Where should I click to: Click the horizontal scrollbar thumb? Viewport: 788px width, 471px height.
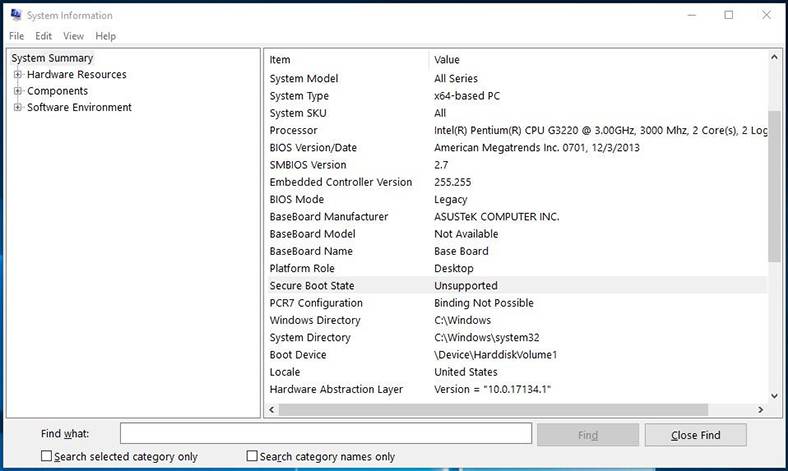[x=494, y=410]
